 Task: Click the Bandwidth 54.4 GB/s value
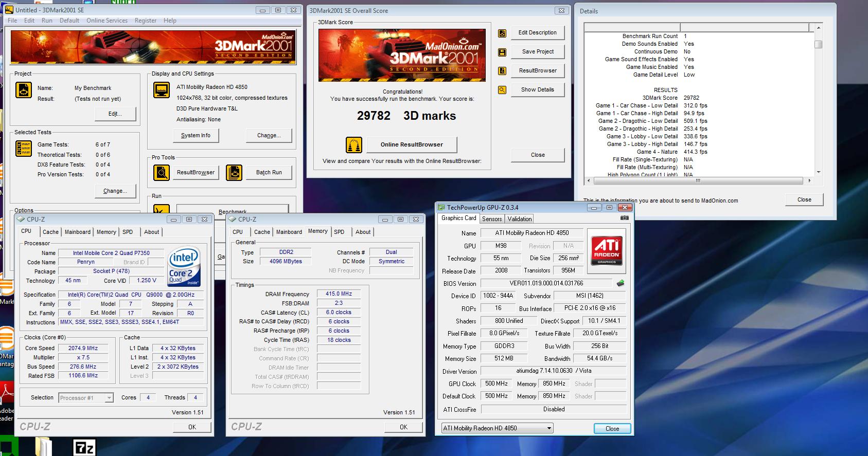(600, 359)
